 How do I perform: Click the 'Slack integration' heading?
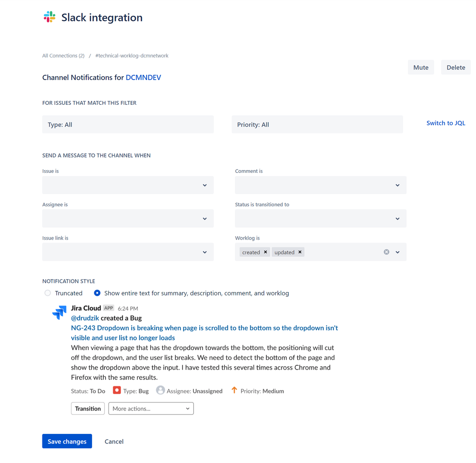coord(102,18)
